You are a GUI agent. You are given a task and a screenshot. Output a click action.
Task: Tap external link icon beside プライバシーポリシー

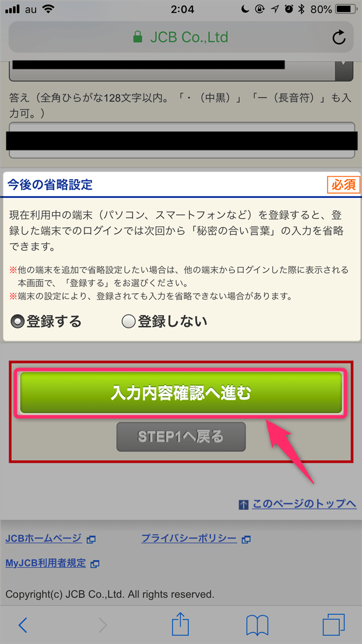point(246,539)
